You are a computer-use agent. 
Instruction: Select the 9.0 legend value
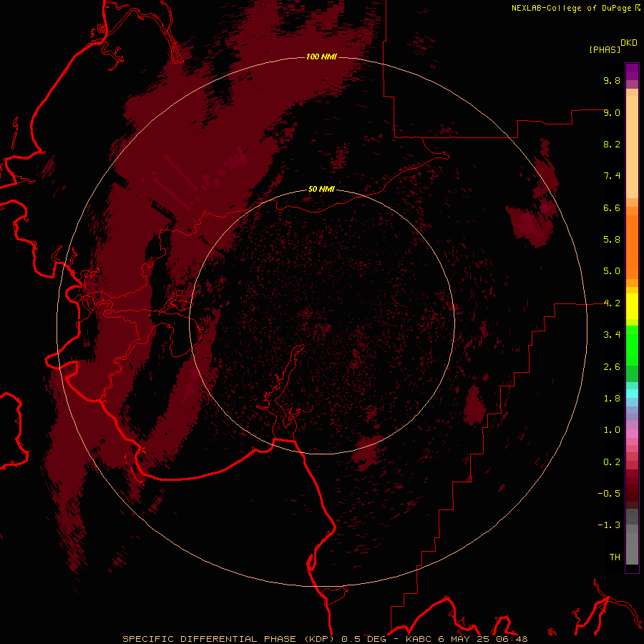(x=612, y=112)
